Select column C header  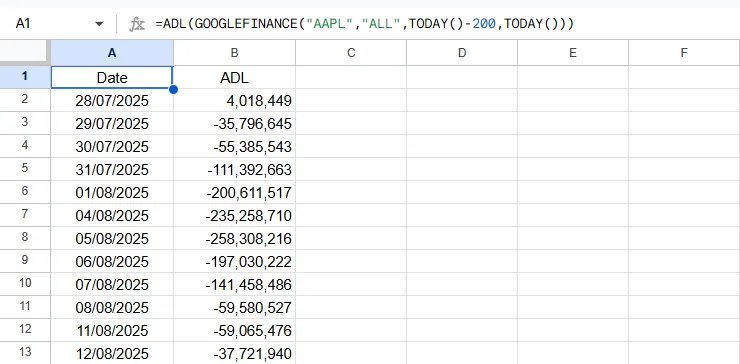click(x=351, y=53)
